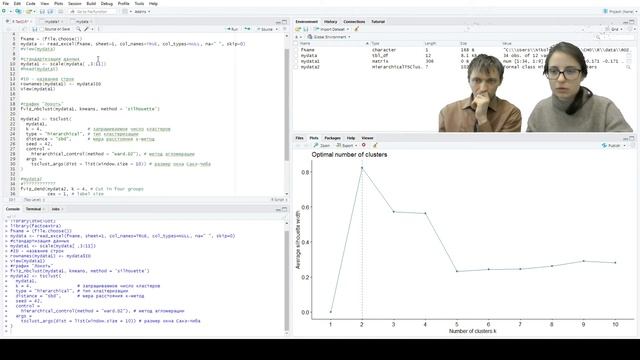Open the Project menu at top right
This screenshot has height=360, width=640.
pyautogui.click(x=620, y=11)
